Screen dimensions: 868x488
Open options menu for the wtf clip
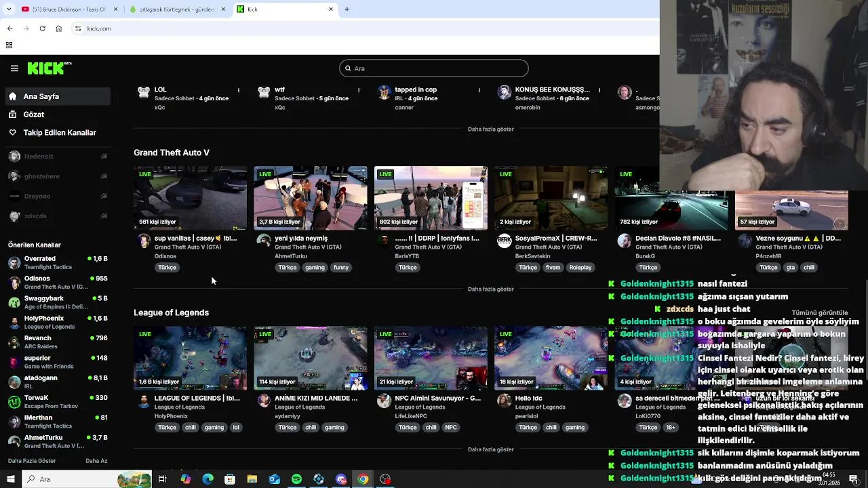tap(359, 90)
